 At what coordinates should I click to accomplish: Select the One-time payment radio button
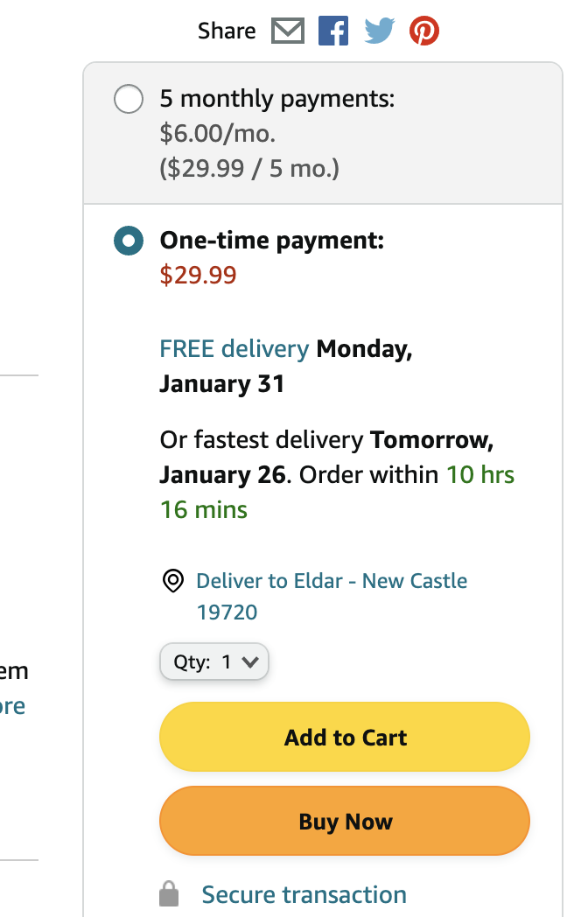(x=129, y=241)
